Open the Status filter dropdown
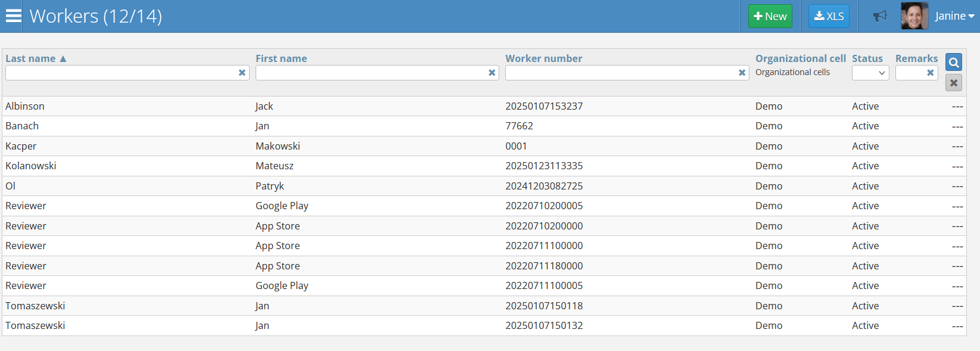The width and height of the screenshot is (980, 351). (x=870, y=73)
